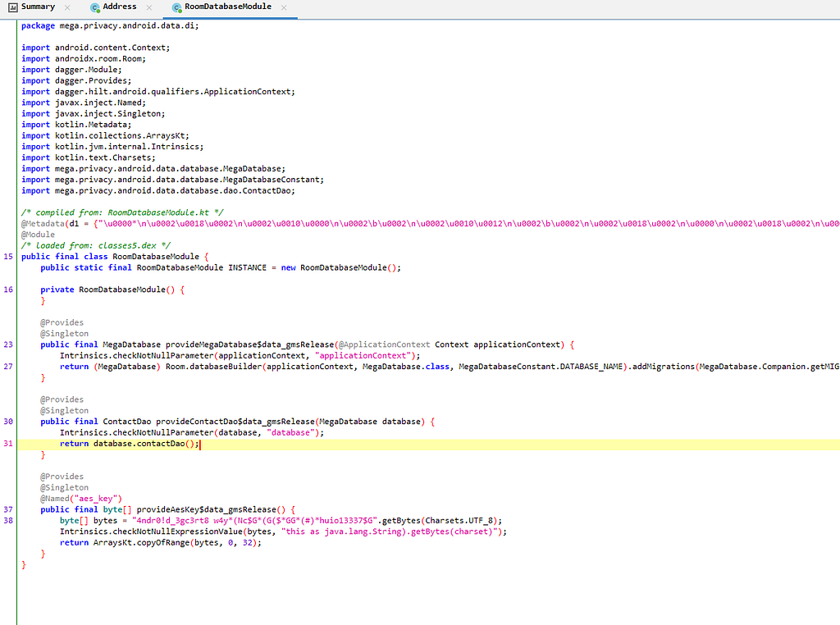Click import kotlin.collections.ArraysKt line
Image resolution: width=840 pixels, height=625 pixels.
pyautogui.click(x=105, y=136)
